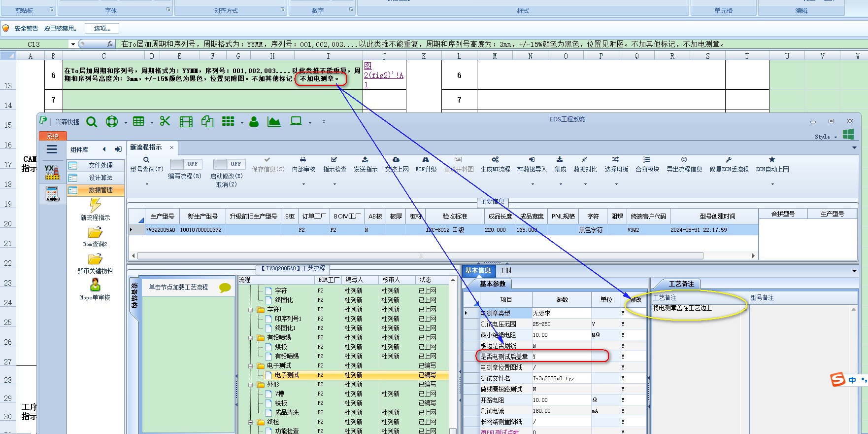Collapse the 外形 tree folder
Viewport: 868px width, 434px height.
coord(251,385)
